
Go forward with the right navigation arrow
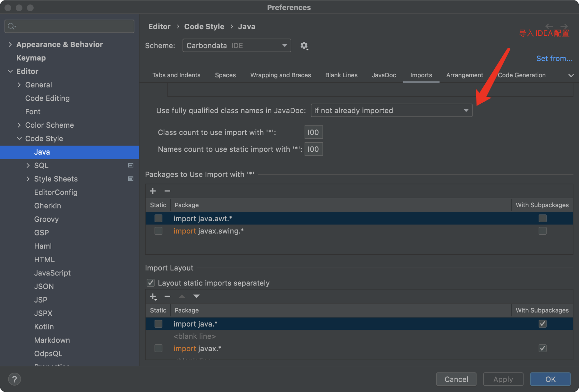pos(564,26)
